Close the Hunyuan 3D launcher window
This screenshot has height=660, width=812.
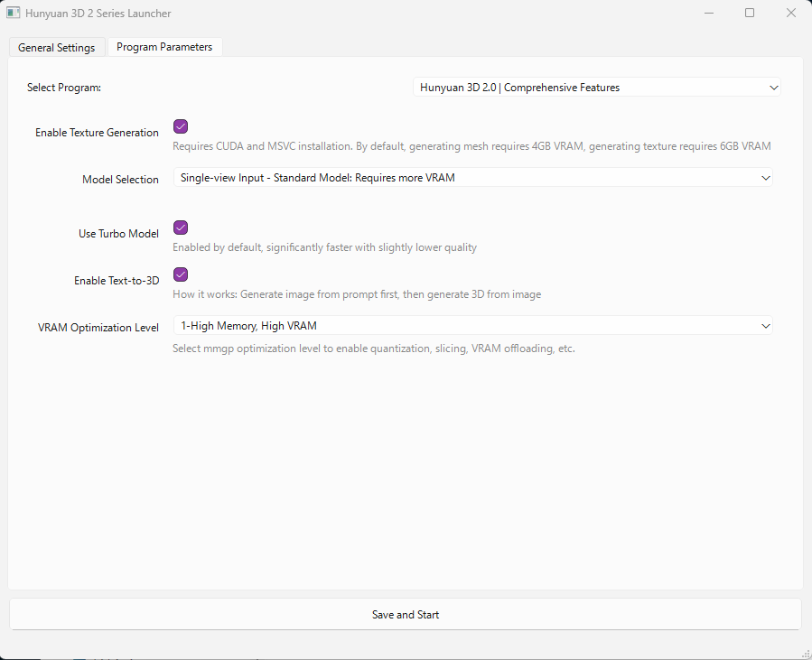(x=791, y=14)
